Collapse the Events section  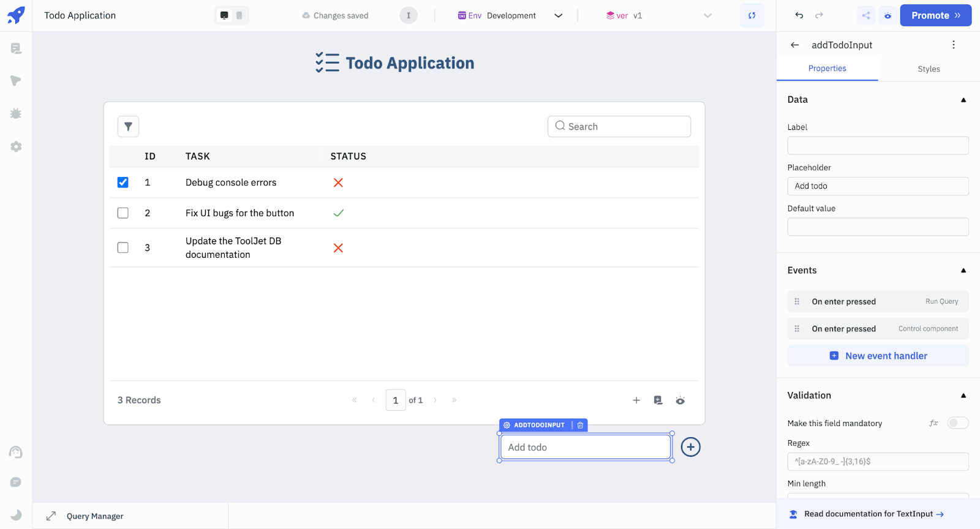tap(963, 270)
